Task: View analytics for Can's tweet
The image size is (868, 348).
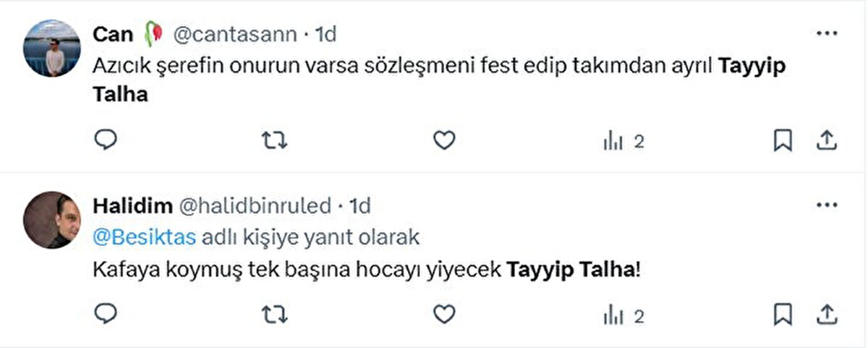Action: [623, 141]
